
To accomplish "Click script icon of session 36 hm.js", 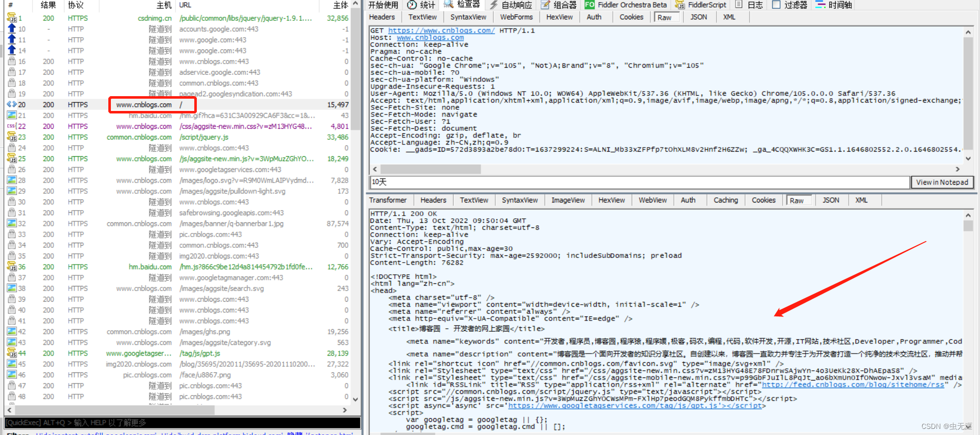I will 12,267.
